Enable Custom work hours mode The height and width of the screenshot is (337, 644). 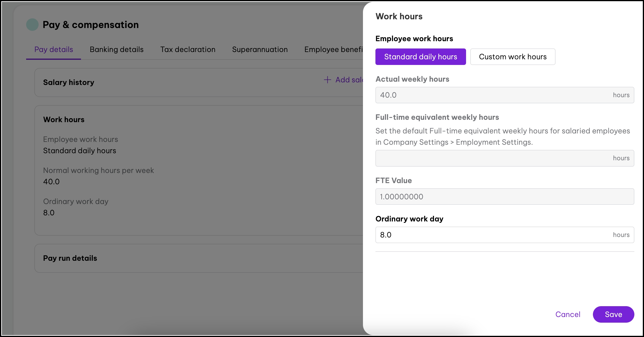(x=513, y=57)
